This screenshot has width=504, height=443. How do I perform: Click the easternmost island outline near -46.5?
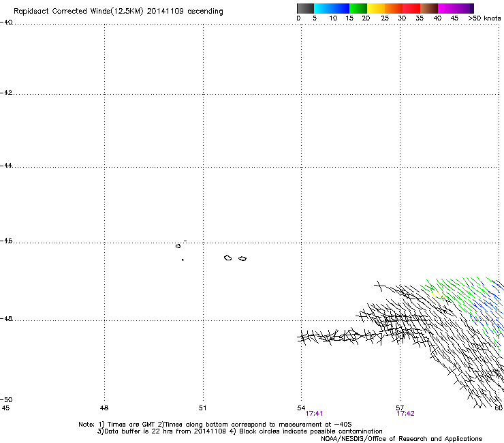coord(242,259)
